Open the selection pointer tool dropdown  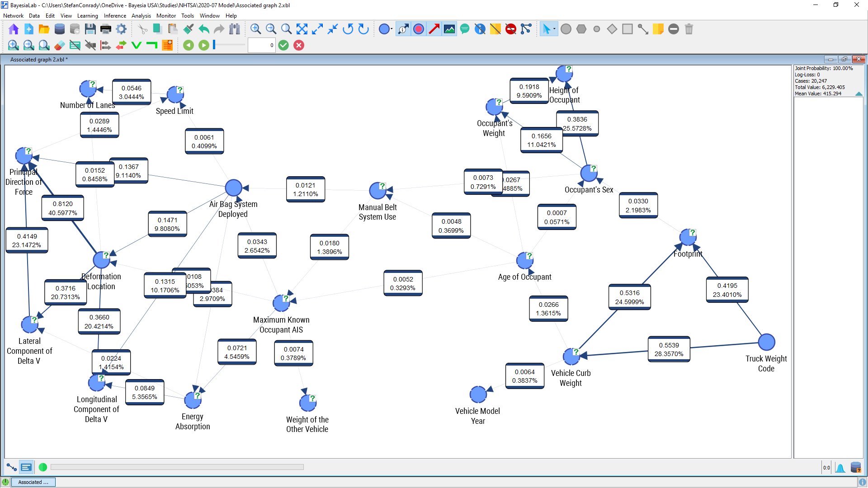(x=554, y=29)
